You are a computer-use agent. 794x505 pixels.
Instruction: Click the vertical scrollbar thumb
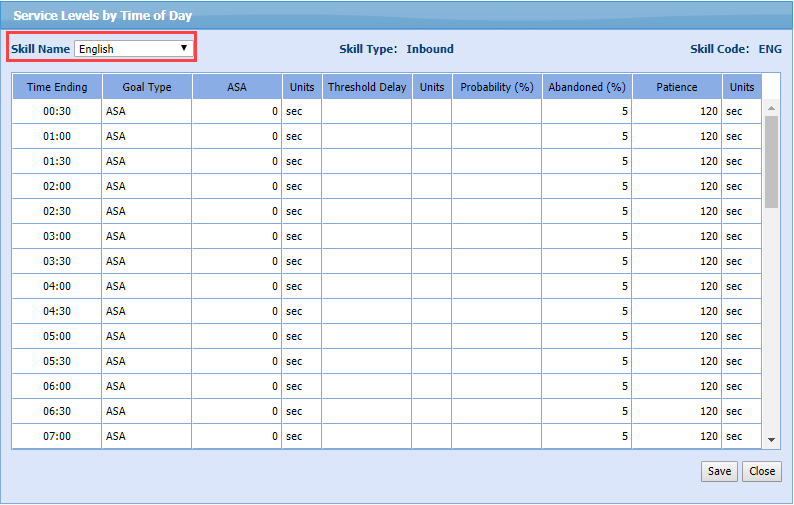tap(771, 160)
